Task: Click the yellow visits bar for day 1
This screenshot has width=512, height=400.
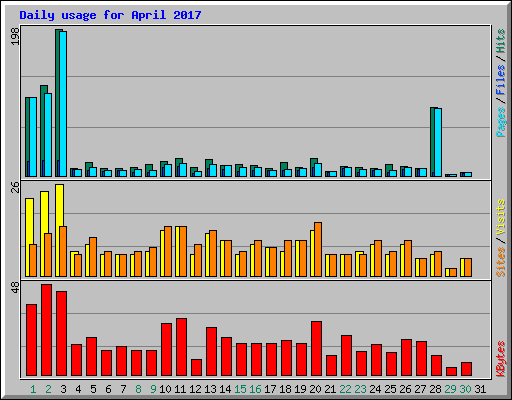Action: coord(29,222)
